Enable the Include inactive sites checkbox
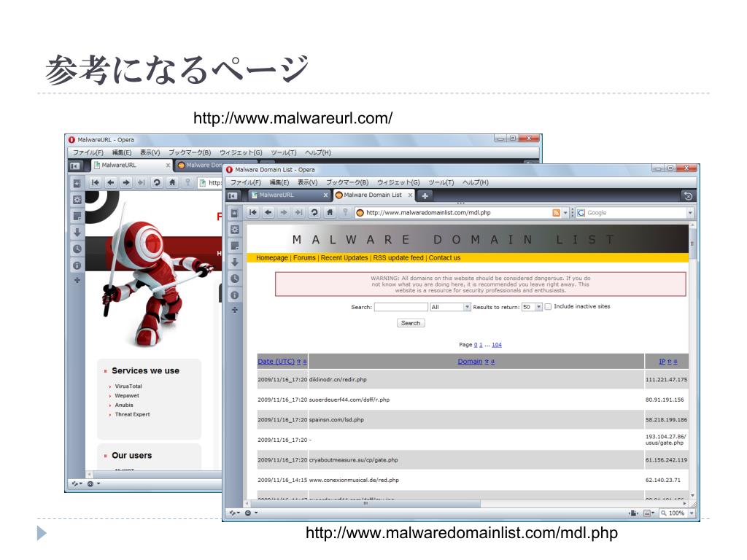 point(548,307)
